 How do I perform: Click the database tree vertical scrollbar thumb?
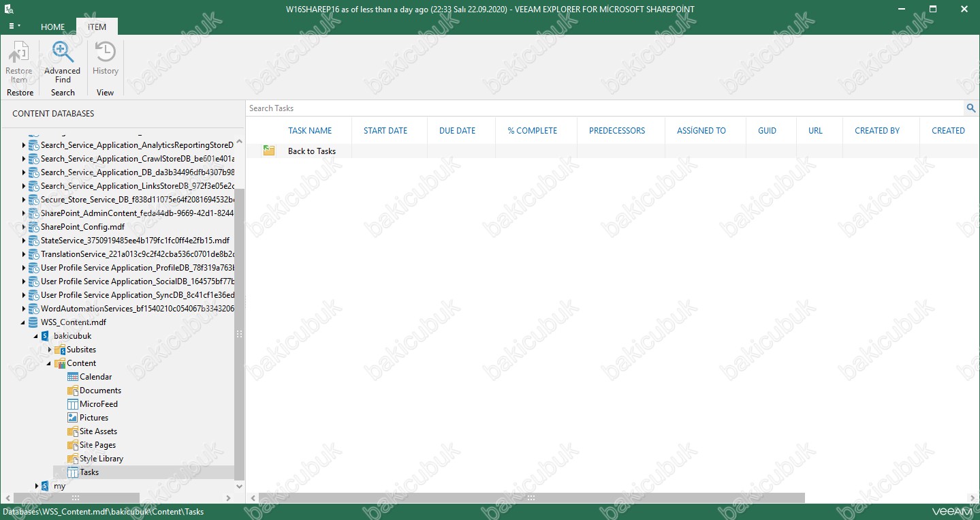coord(238,334)
